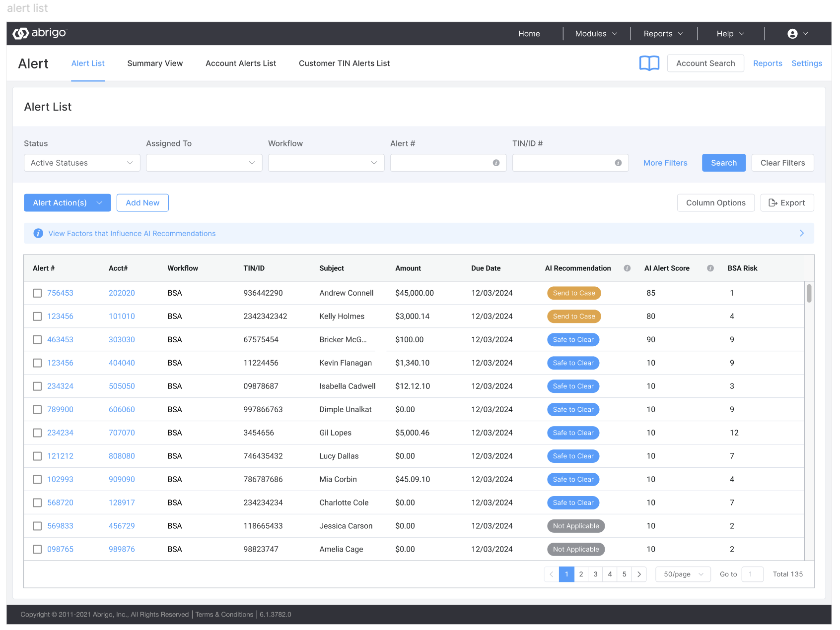Select checkbox for alert 463453
The height and width of the screenshot is (630, 840).
[37, 340]
